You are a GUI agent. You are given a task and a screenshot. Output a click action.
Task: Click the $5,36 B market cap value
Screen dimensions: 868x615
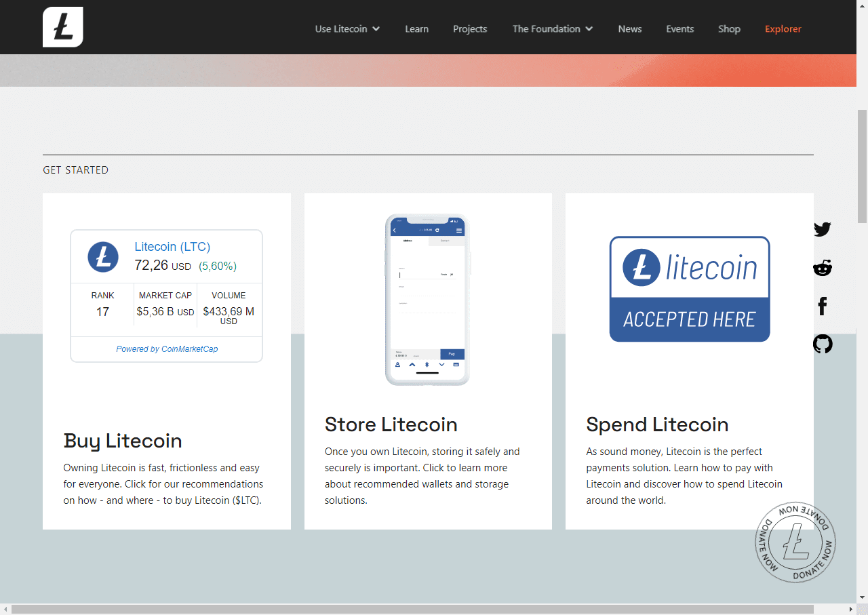[165, 312]
